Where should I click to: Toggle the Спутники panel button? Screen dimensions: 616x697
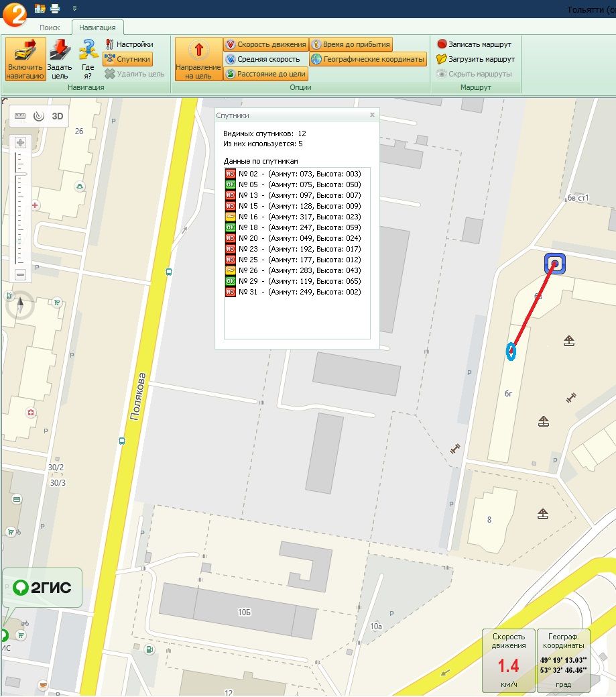[x=128, y=59]
